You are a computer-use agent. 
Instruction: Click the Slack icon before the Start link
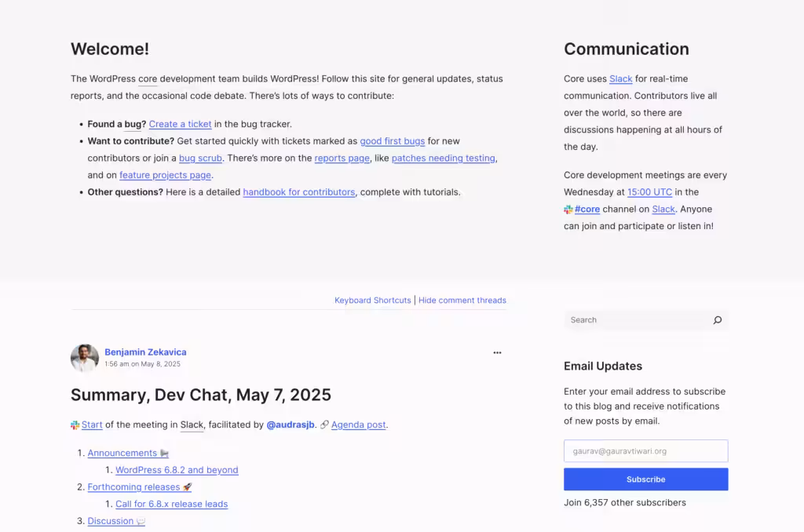tap(75, 425)
